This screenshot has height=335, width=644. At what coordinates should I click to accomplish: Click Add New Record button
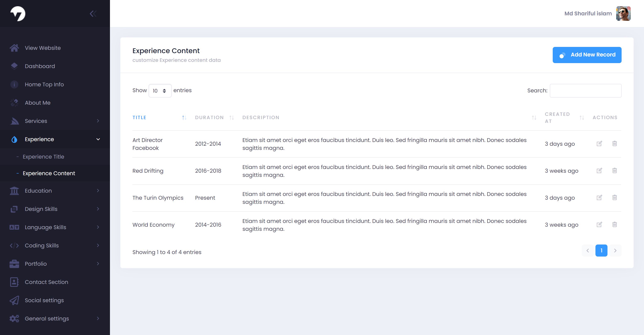pos(587,55)
